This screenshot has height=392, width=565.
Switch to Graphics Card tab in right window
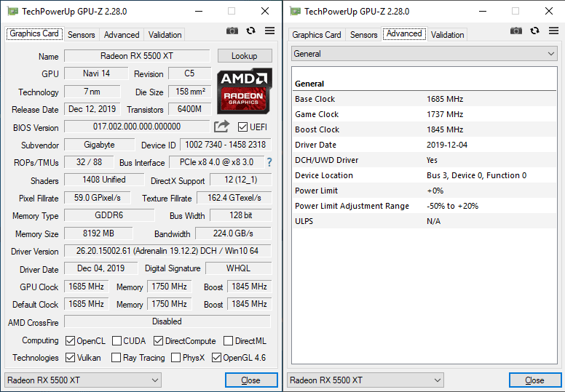pyautogui.click(x=317, y=35)
